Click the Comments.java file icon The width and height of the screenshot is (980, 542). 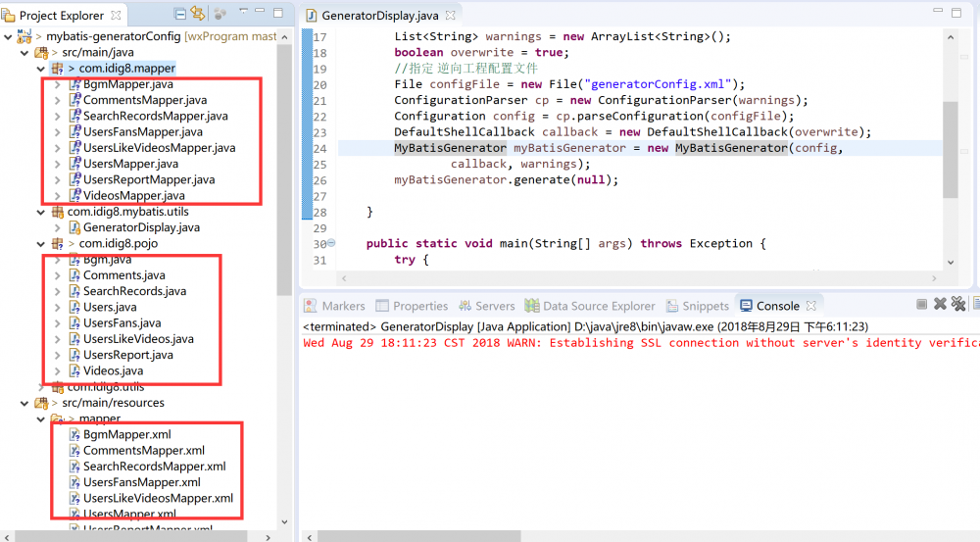click(x=74, y=275)
